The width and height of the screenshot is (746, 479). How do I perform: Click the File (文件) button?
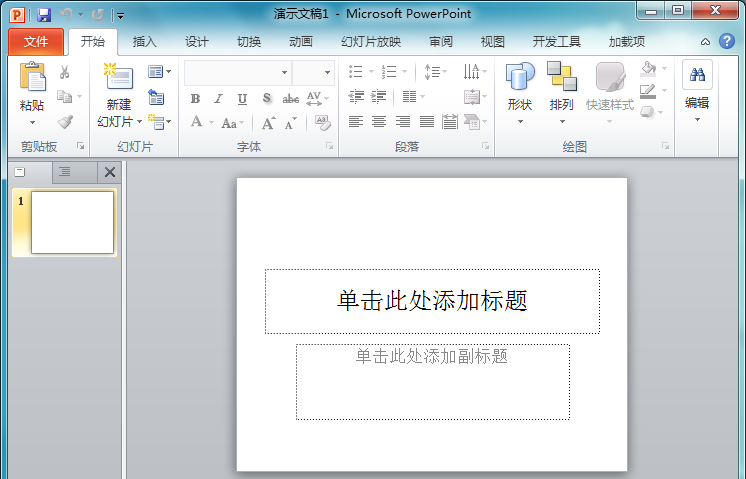(x=36, y=42)
